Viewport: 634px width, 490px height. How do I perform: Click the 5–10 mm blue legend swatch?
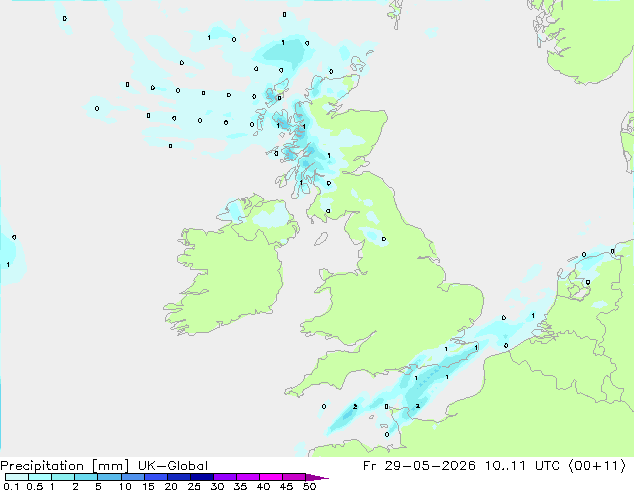click(x=109, y=477)
